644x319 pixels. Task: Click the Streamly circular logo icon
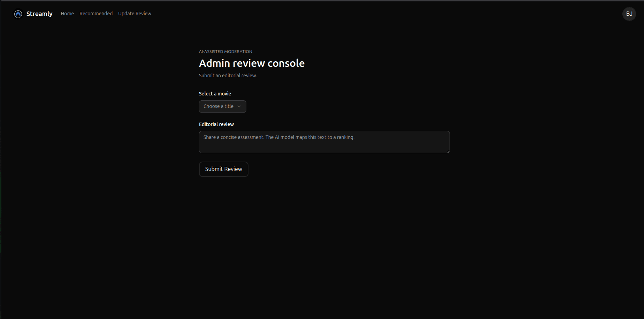[x=18, y=14]
